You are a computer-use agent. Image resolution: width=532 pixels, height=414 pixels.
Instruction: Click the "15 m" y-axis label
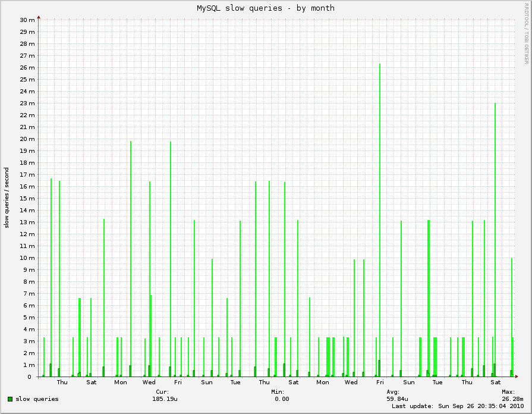coord(27,198)
